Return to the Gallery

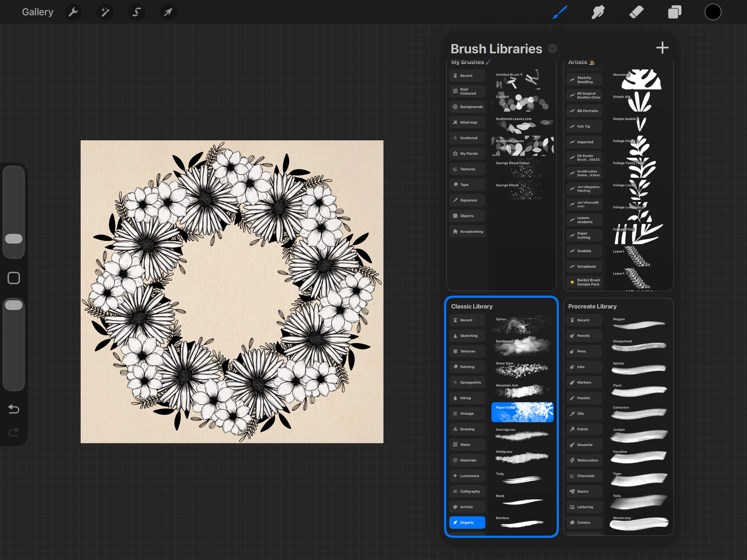[37, 12]
